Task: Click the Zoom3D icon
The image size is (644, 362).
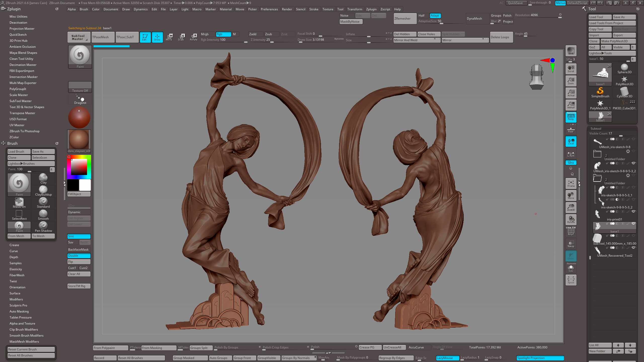Action: tap(571, 207)
